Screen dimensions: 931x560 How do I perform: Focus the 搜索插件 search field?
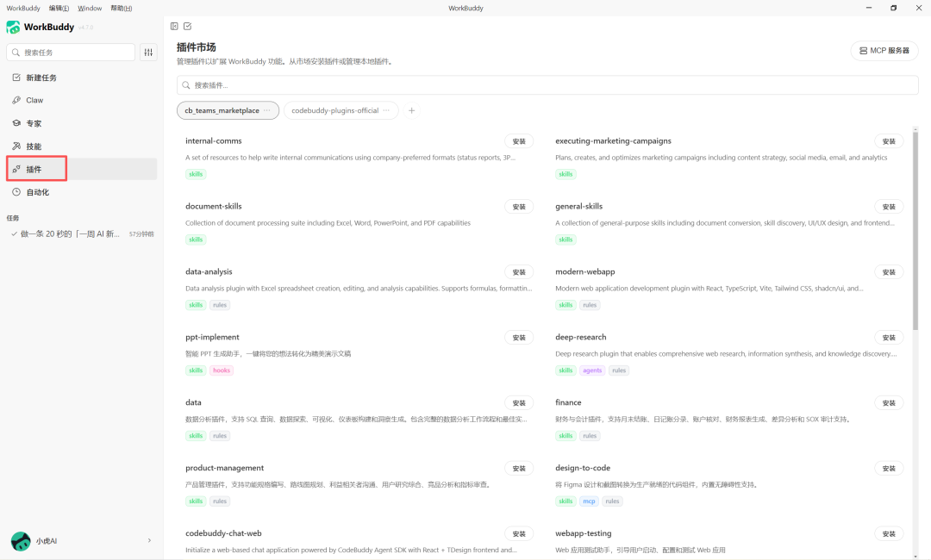(547, 85)
